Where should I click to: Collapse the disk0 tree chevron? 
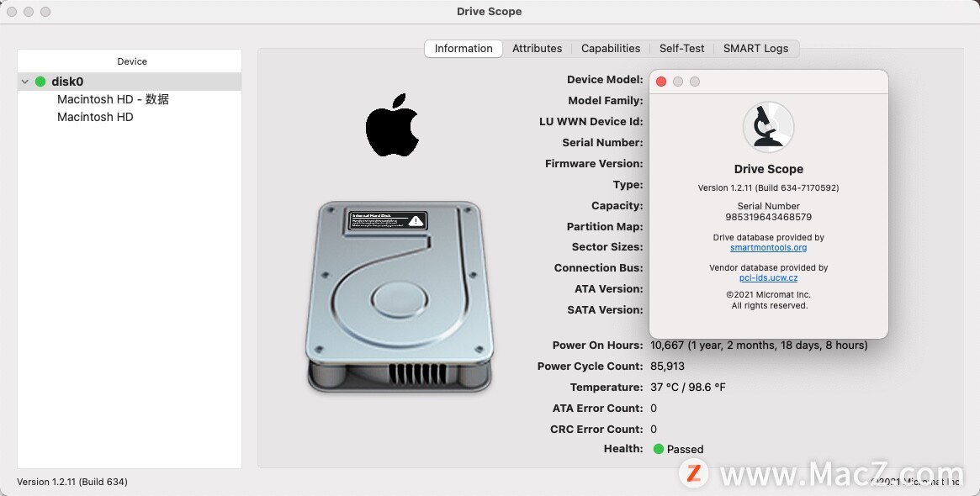tap(25, 82)
